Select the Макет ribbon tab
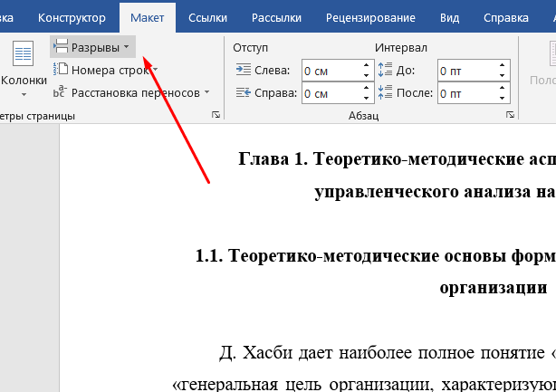 click(148, 18)
